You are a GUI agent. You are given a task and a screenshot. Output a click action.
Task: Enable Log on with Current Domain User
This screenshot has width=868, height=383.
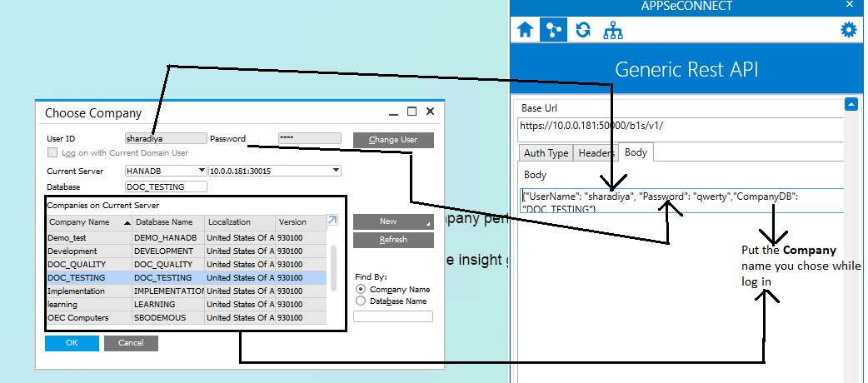coord(53,153)
